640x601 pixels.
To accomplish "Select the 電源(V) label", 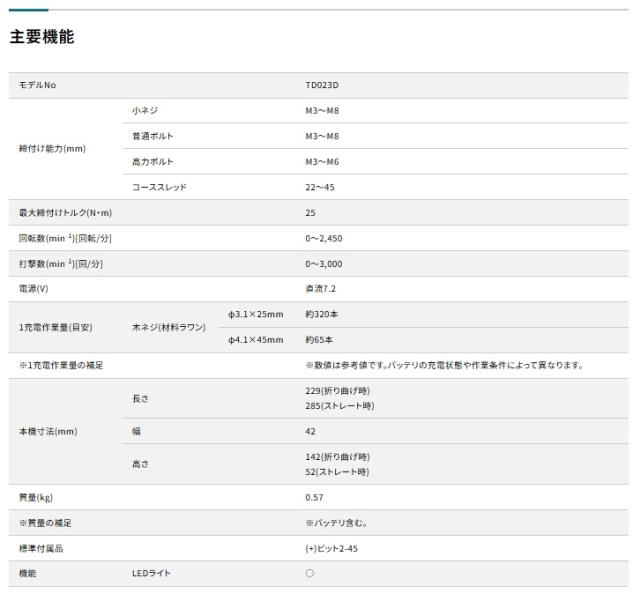I will coord(33,289).
